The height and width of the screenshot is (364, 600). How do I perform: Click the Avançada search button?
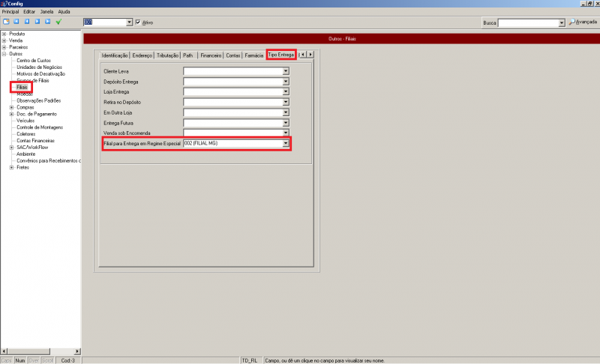[582, 23]
